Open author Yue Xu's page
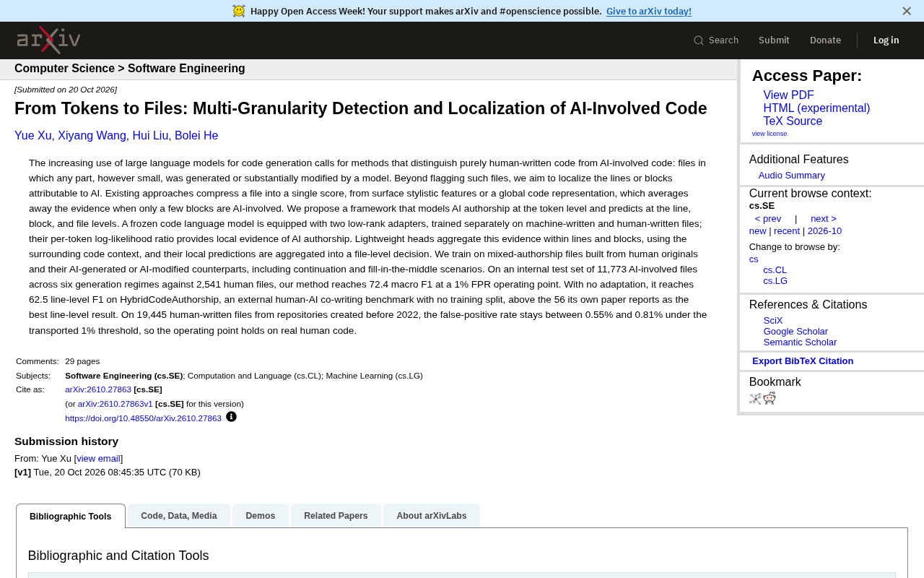 click(33, 136)
